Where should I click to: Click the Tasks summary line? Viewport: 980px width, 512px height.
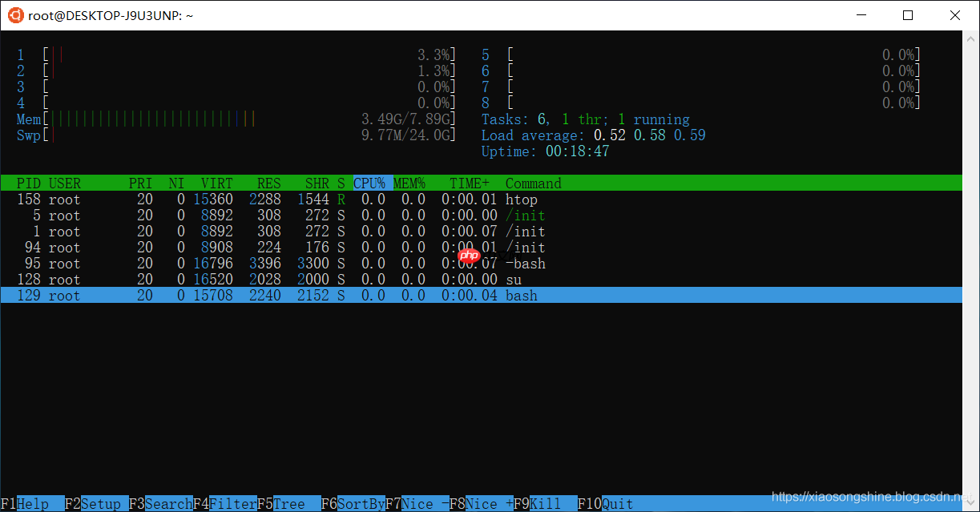pyautogui.click(x=586, y=119)
